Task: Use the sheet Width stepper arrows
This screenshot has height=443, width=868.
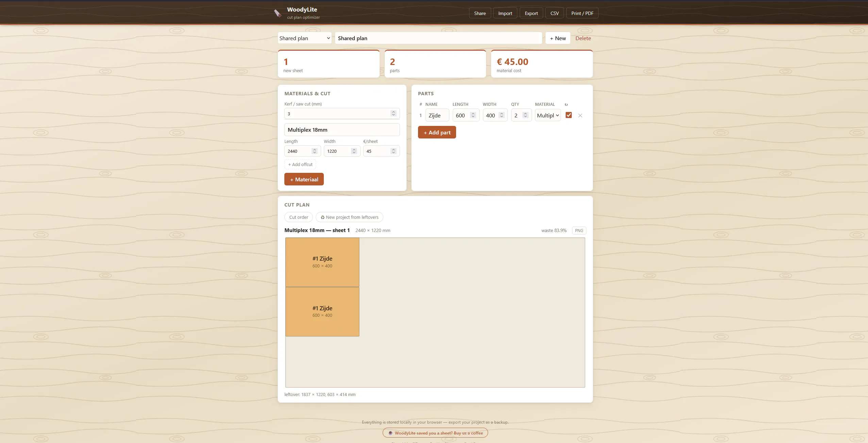Action: (354, 151)
